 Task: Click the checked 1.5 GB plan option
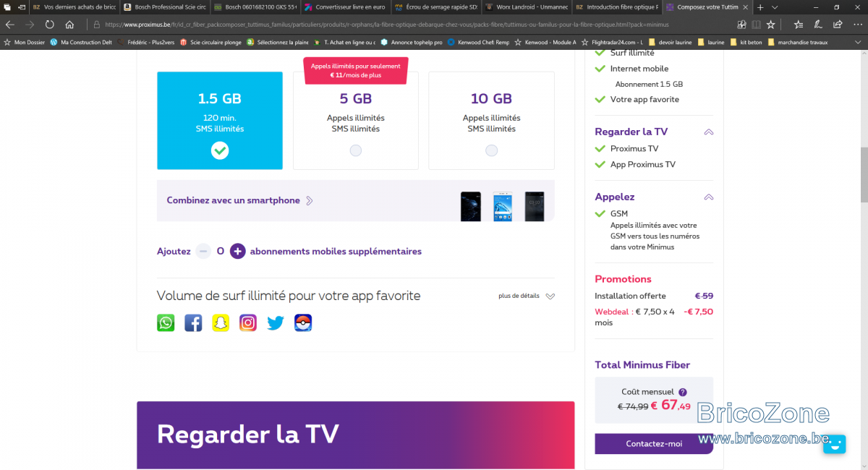pyautogui.click(x=220, y=121)
